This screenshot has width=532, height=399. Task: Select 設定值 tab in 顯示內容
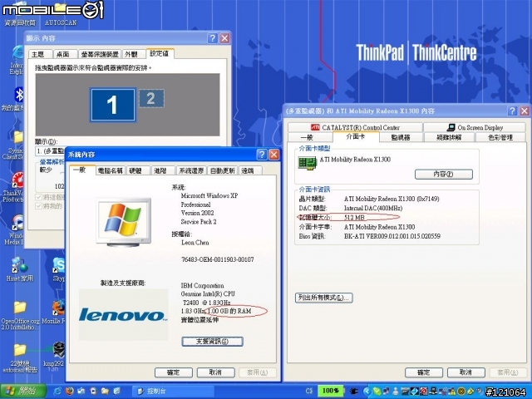pyautogui.click(x=160, y=53)
